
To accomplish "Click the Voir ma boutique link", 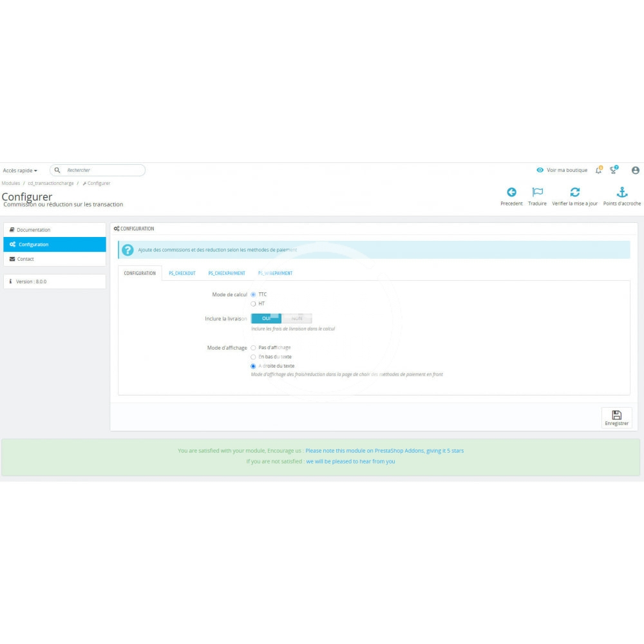I will [x=562, y=170].
